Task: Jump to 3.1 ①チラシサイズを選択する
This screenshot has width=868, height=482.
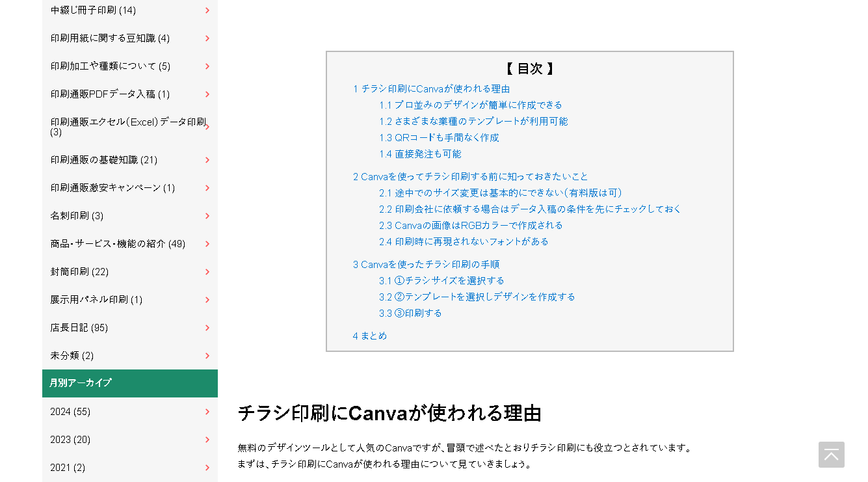Action: 441,281
